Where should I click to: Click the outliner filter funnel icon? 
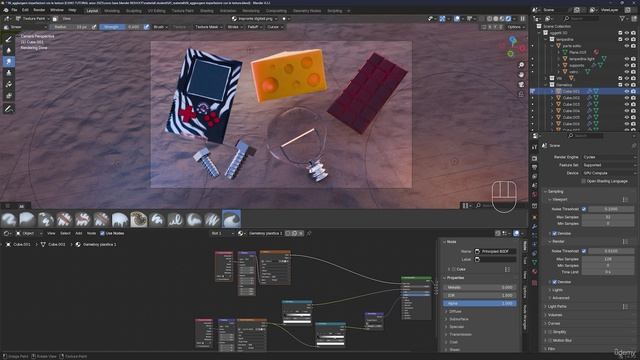point(622,19)
